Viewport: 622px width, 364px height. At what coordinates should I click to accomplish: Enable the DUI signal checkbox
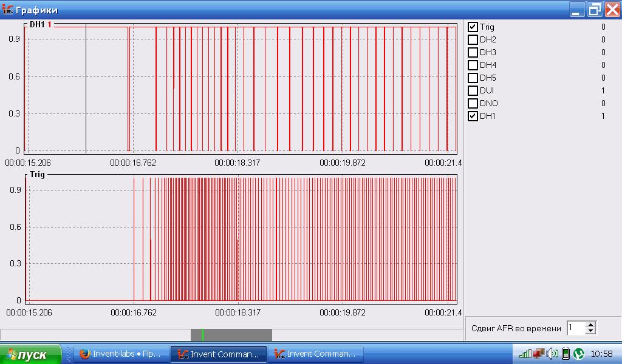(x=473, y=90)
